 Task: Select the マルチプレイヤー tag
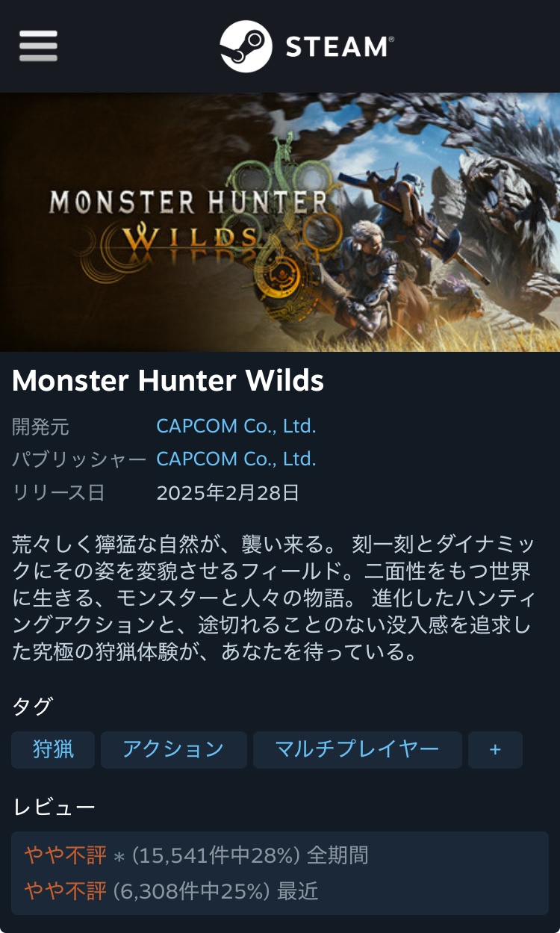[x=358, y=749]
